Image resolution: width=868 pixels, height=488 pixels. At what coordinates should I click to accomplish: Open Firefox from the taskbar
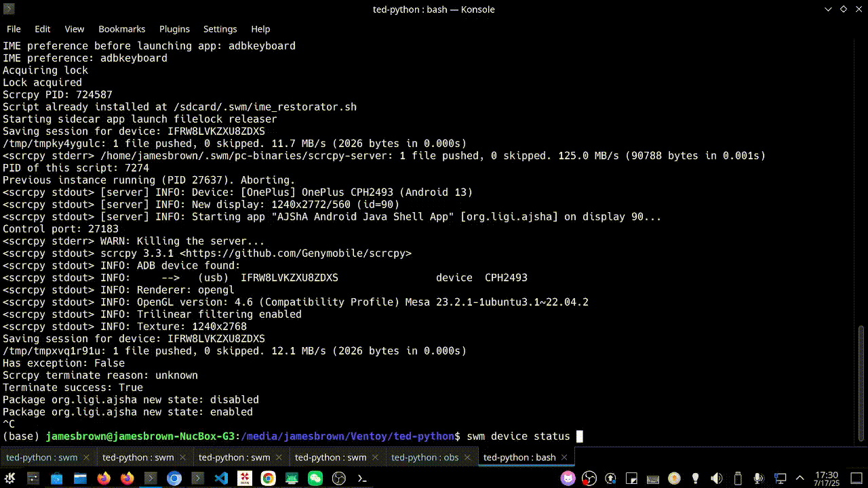click(103, 479)
